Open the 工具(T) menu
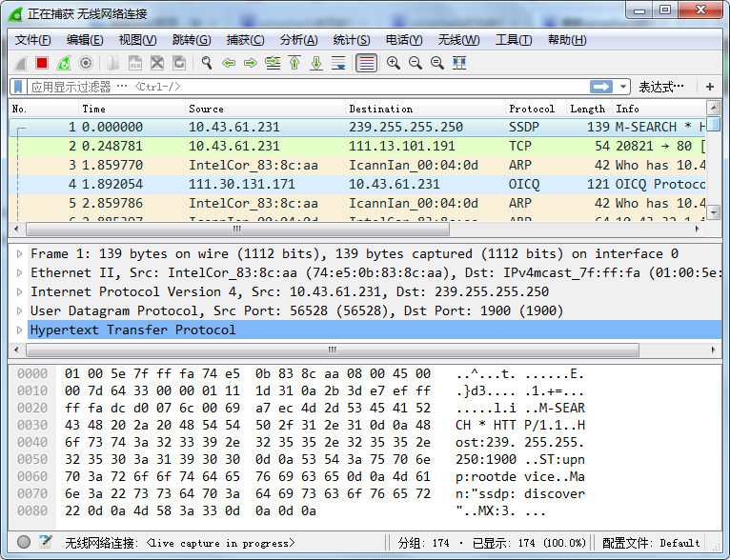 514,40
